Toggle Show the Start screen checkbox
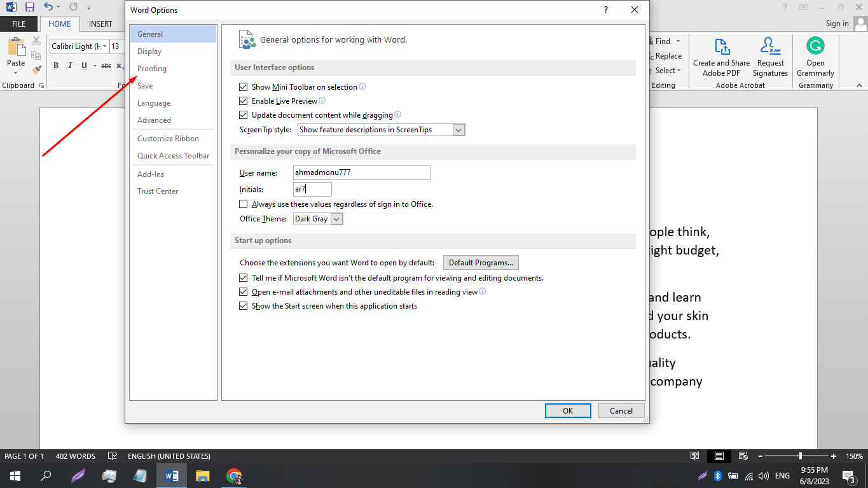Viewport: 868px width, 488px height. tap(243, 306)
